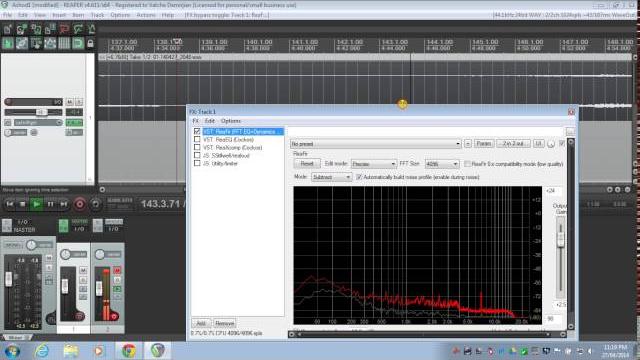Stop playback in the transport bar
This screenshot has height=360, width=640.
(x=23, y=204)
